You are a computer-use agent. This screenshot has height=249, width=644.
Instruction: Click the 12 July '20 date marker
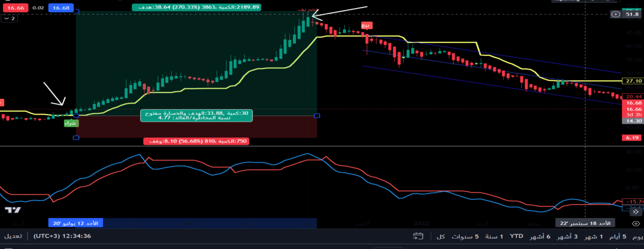[76, 223]
